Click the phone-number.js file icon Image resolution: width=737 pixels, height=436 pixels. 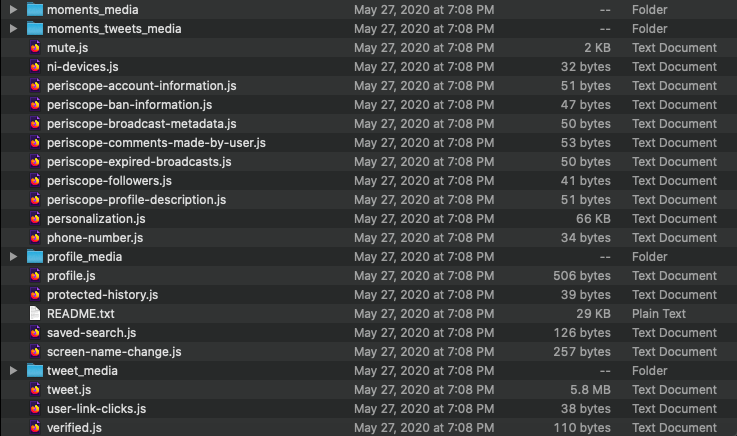36,238
